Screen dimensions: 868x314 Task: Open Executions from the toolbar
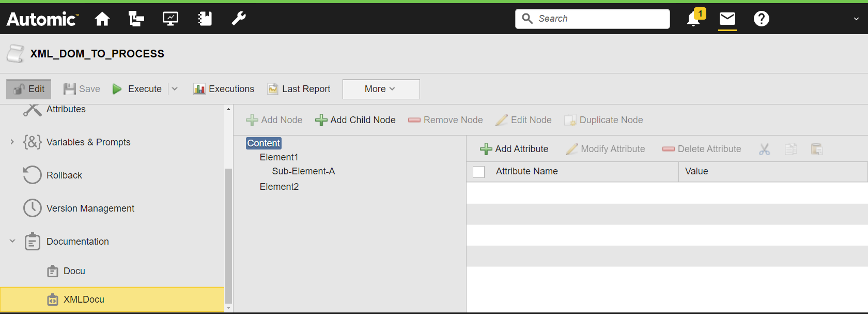tap(224, 88)
